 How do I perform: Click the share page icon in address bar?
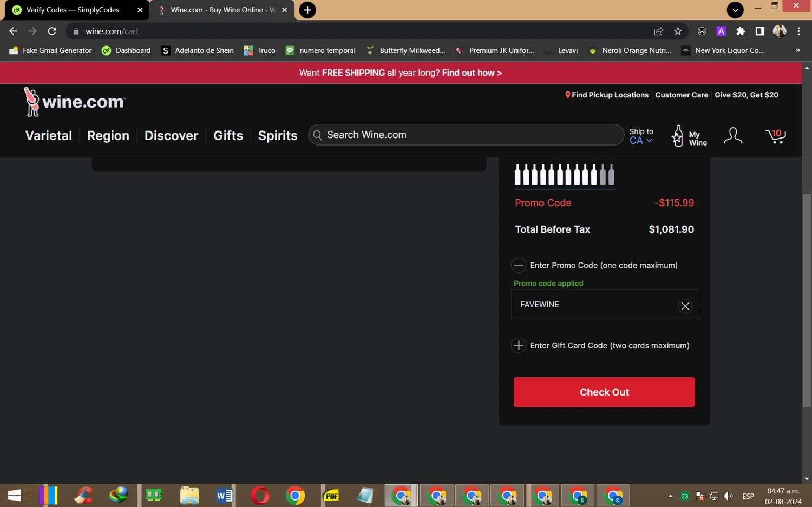click(658, 31)
